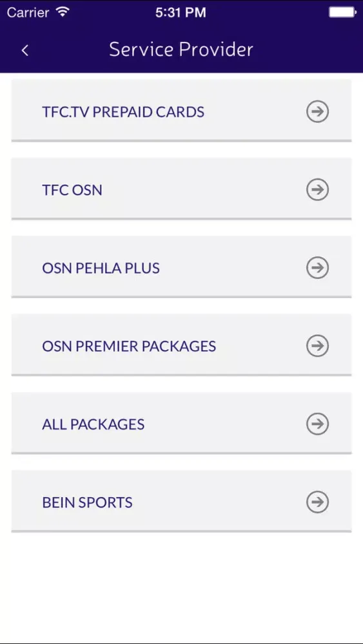Click the BEIN SPORTS label text
363x644 pixels.
[x=87, y=502]
